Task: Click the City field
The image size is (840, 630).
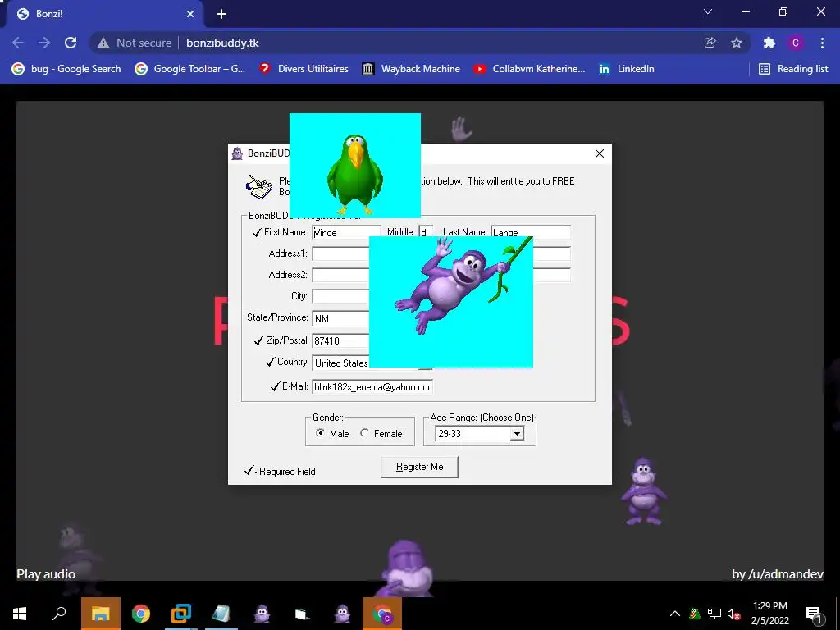Action: (340, 297)
